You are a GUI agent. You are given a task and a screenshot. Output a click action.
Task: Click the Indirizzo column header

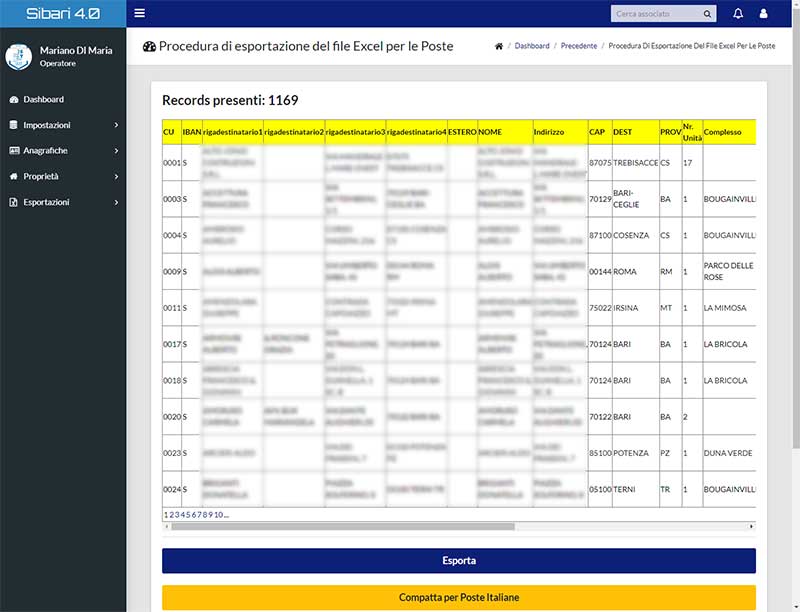click(x=560, y=132)
